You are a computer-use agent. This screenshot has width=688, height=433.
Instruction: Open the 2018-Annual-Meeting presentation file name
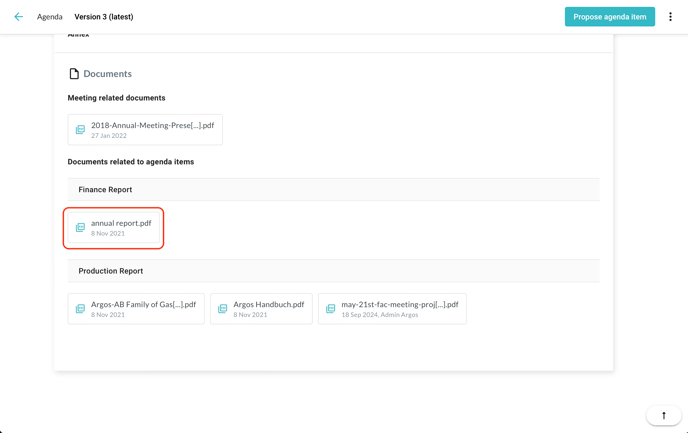(152, 126)
